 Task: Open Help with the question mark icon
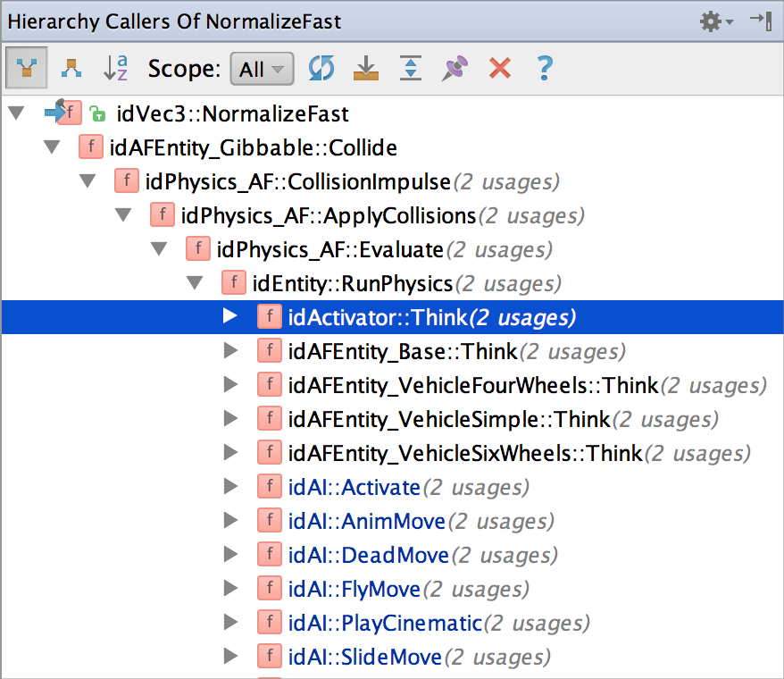(544, 68)
